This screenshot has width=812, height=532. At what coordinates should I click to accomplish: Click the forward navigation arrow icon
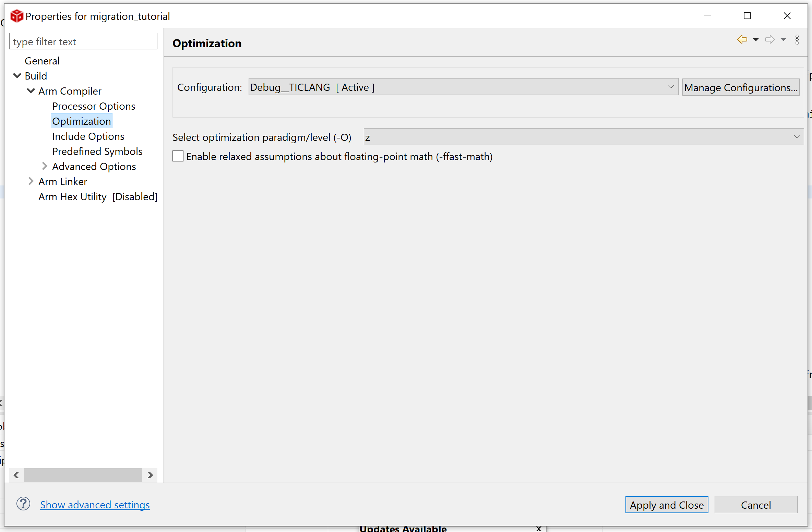pyautogui.click(x=770, y=39)
